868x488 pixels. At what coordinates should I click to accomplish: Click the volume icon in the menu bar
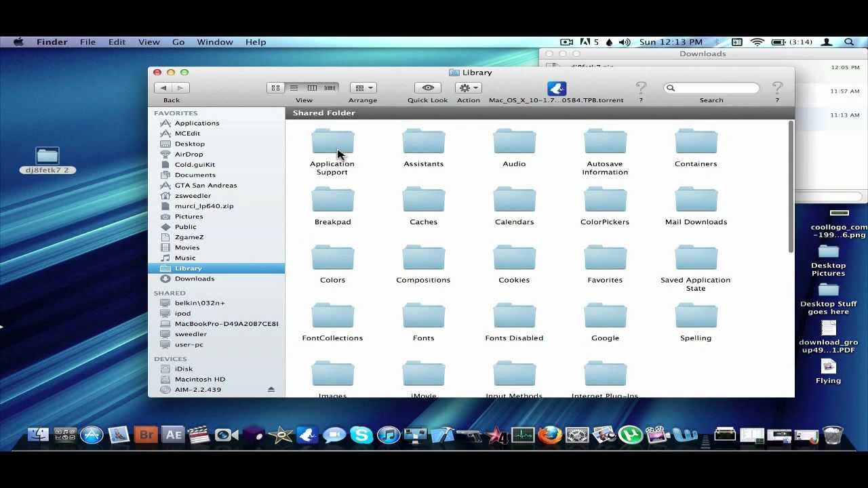tap(625, 42)
